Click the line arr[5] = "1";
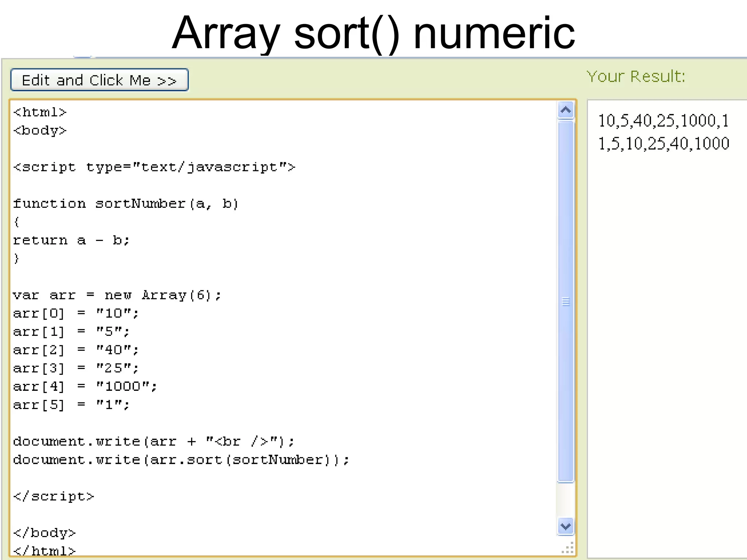 pyautogui.click(x=71, y=405)
